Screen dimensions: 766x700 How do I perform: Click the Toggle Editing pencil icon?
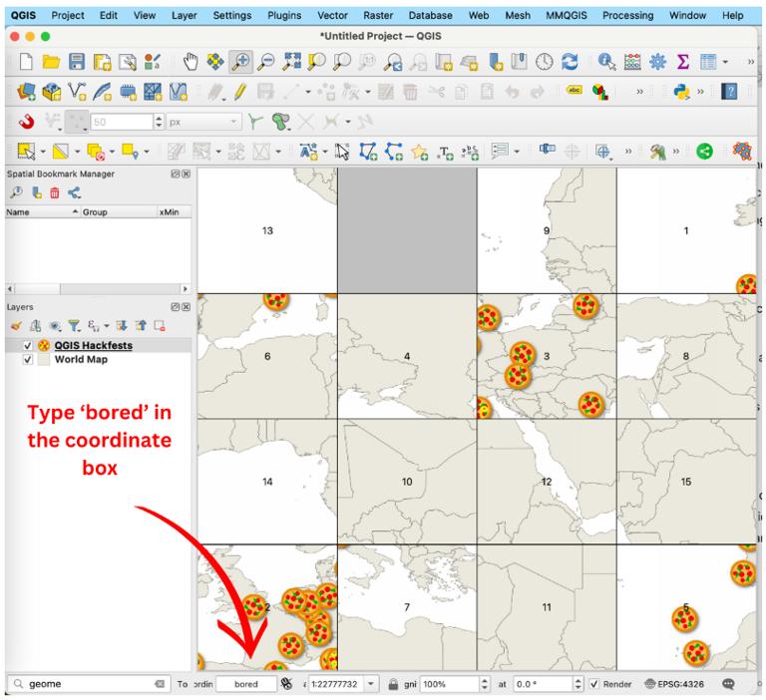(239, 92)
